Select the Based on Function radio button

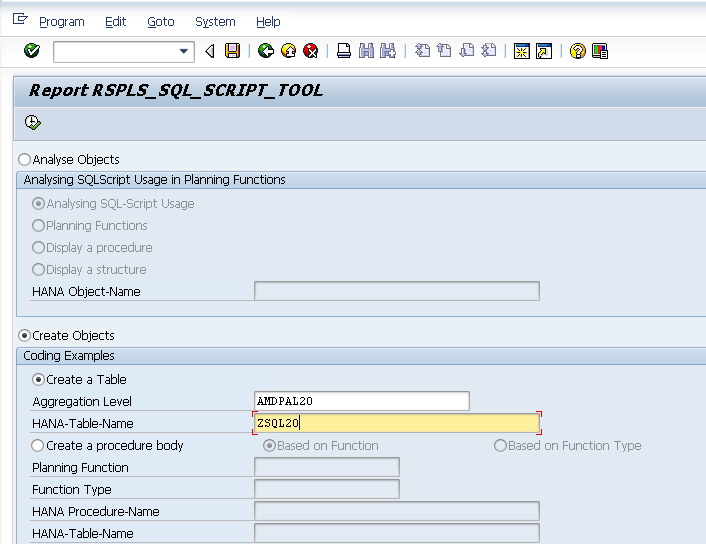pyautogui.click(x=269, y=446)
